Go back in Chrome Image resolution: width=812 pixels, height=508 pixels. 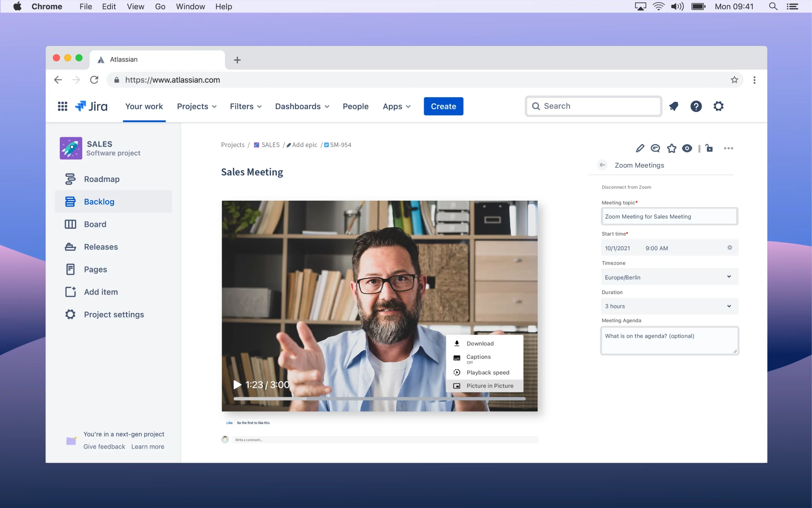point(58,80)
